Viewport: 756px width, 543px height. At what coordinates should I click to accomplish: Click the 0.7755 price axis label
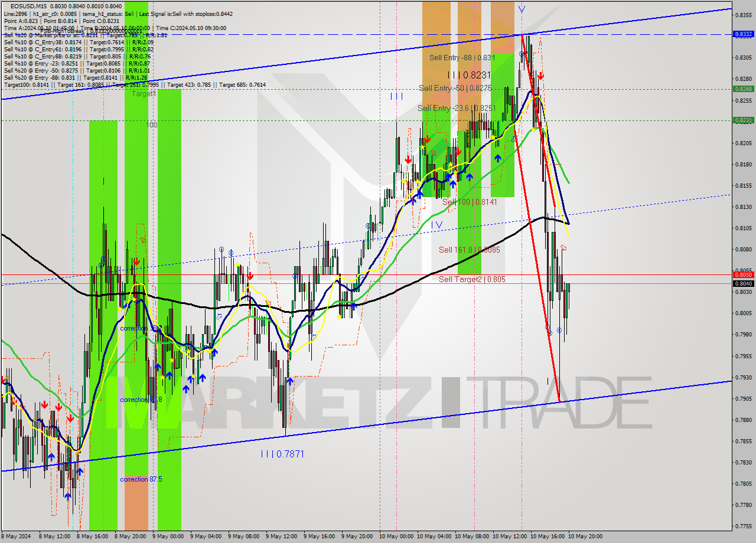[742, 526]
